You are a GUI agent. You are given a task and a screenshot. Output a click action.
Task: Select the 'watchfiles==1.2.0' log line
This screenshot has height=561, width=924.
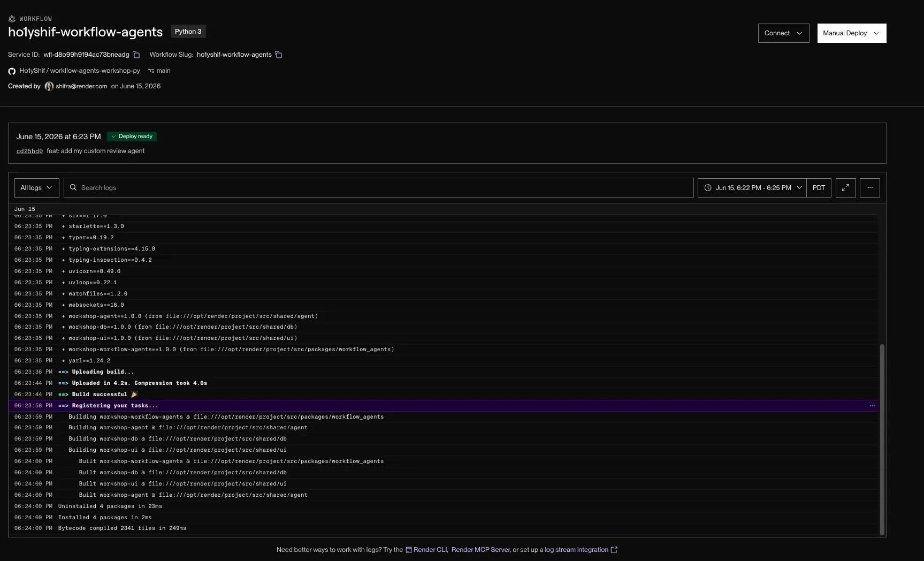point(443,294)
